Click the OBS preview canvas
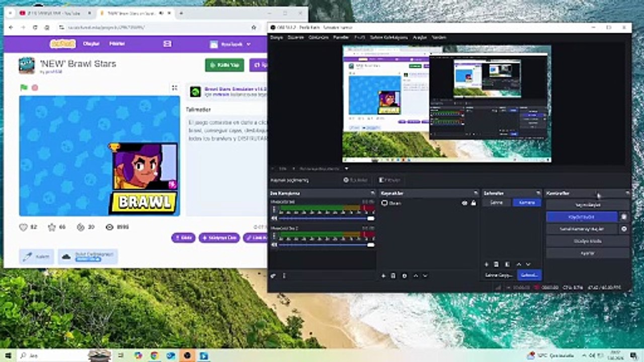Viewport: 644px width, 362px height. coord(447,104)
